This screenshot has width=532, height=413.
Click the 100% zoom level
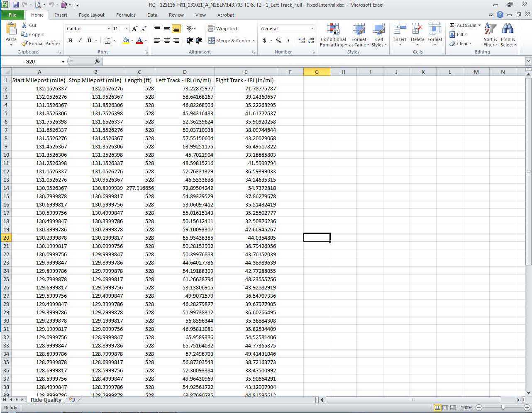pyautogui.click(x=466, y=408)
